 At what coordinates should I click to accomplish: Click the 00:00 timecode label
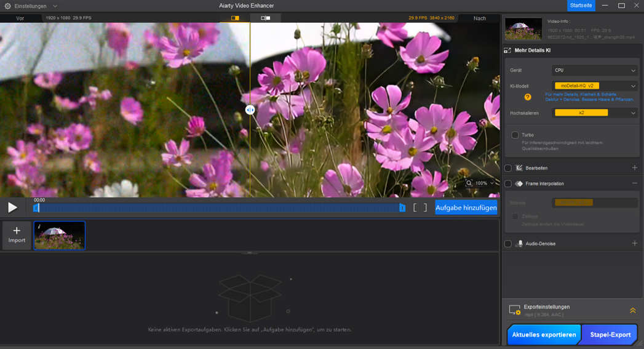[39, 200]
